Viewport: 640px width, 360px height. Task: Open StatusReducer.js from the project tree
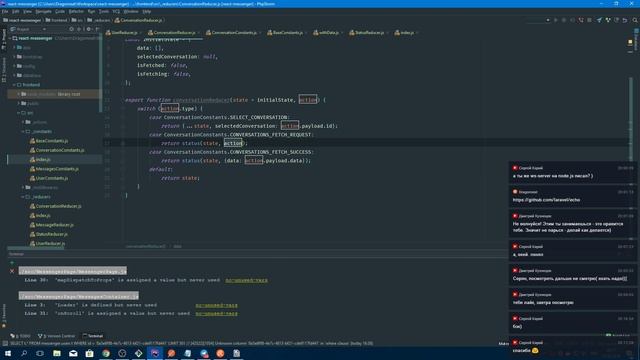click(49, 234)
